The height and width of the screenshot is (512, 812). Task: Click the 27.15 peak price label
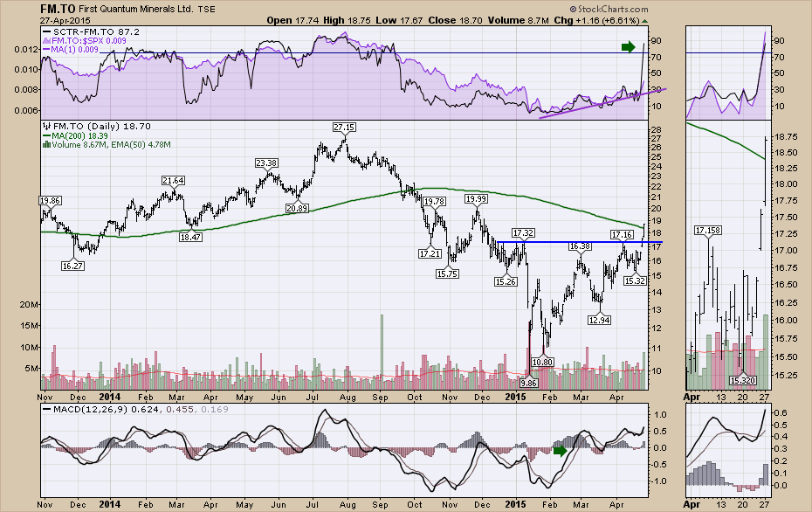coord(344,127)
